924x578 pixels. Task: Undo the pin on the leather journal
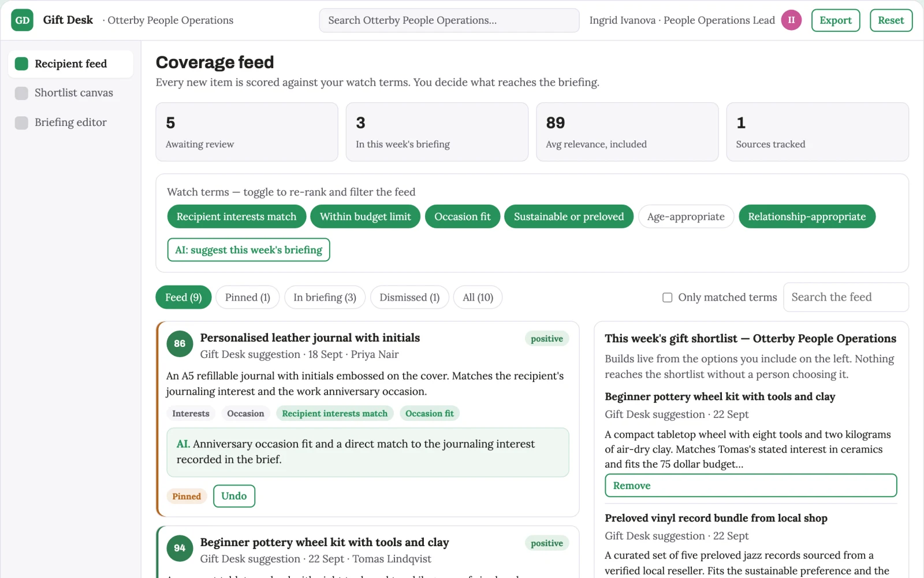coord(234,496)
